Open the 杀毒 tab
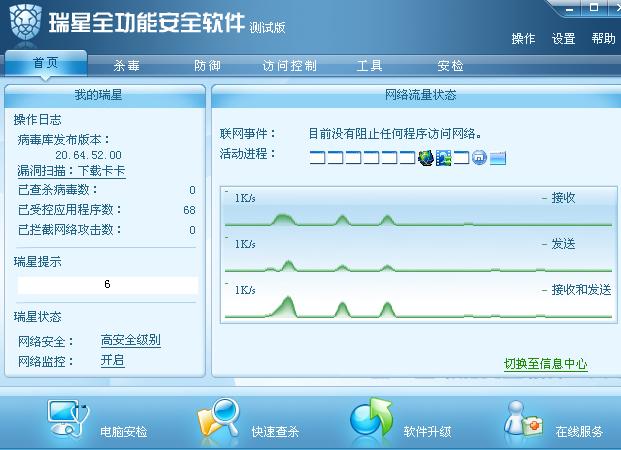621x450 pixels. [127, 65]
